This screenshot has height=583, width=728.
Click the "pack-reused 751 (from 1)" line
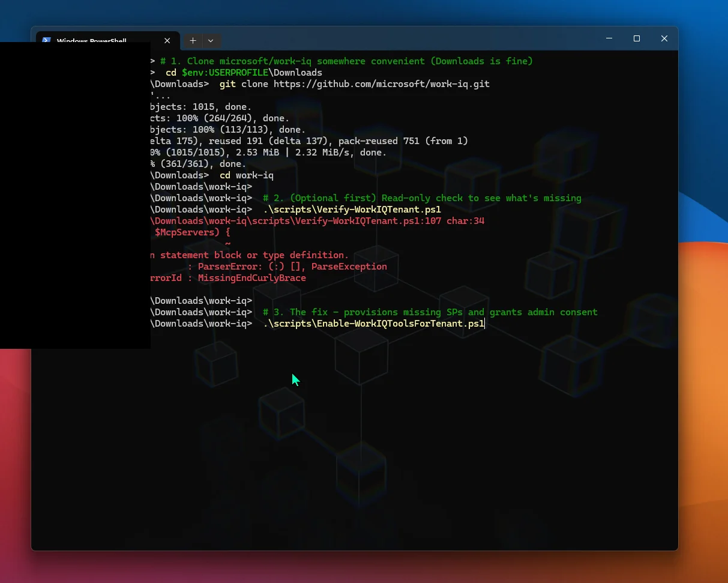(x=309, y=141)
